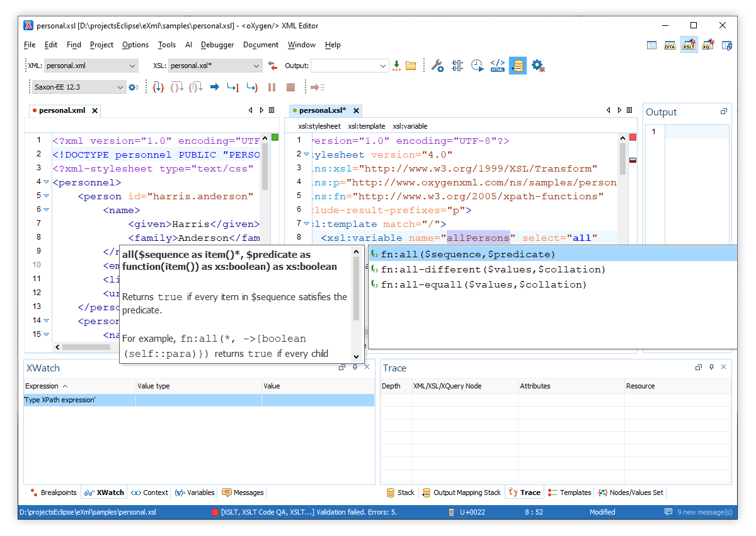This screenshot has width=756, height=536.
Task: Open the Tools menu
Action: [167, 45]
